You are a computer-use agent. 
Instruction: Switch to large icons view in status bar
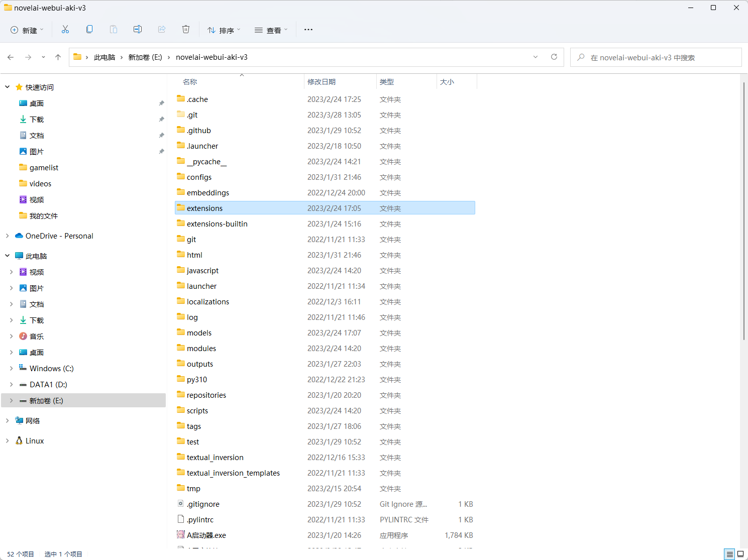[x=740, y=554]
